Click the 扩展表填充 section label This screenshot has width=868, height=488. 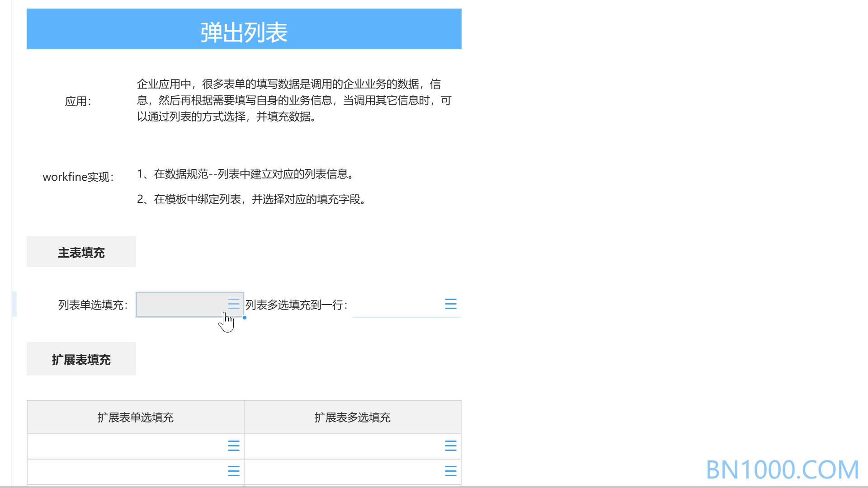tap(81, 359)
